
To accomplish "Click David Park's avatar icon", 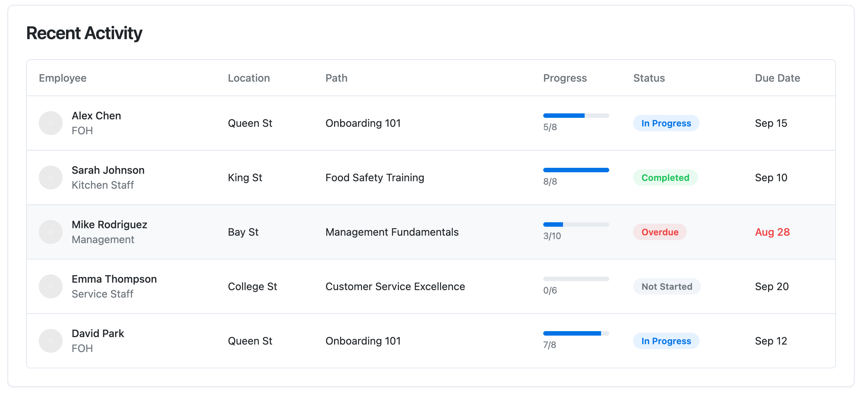I will point(50,341).
